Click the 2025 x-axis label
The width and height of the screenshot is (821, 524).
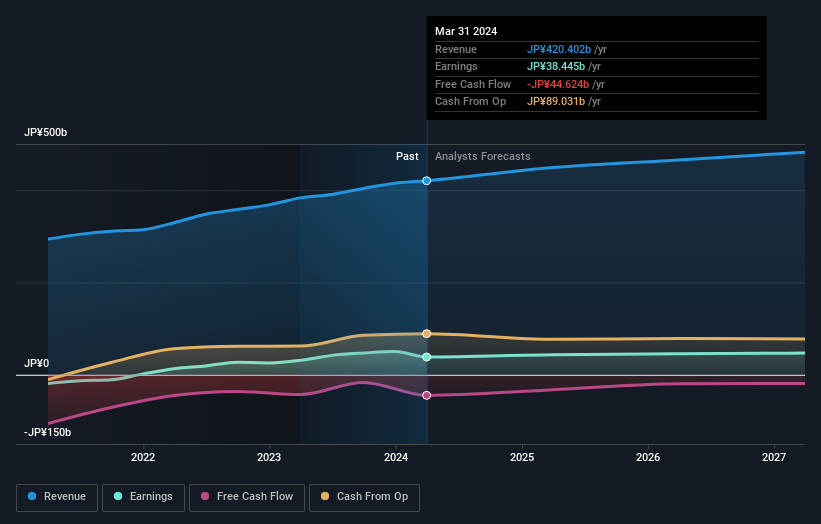522,457
